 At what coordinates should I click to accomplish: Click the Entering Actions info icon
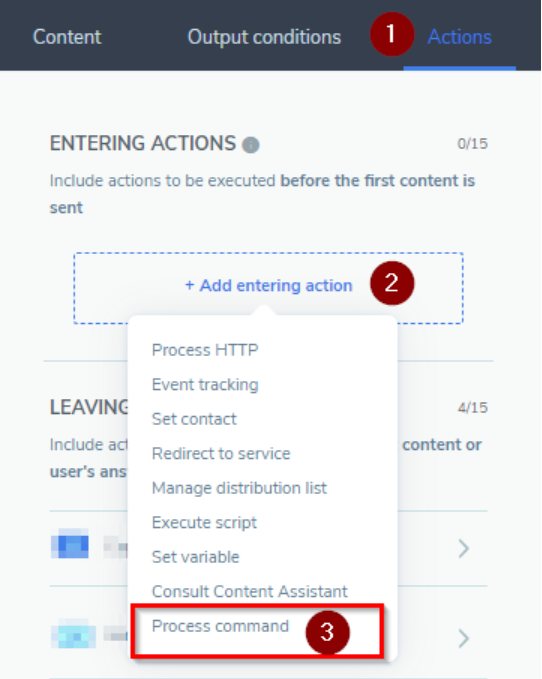coord(251,145)
